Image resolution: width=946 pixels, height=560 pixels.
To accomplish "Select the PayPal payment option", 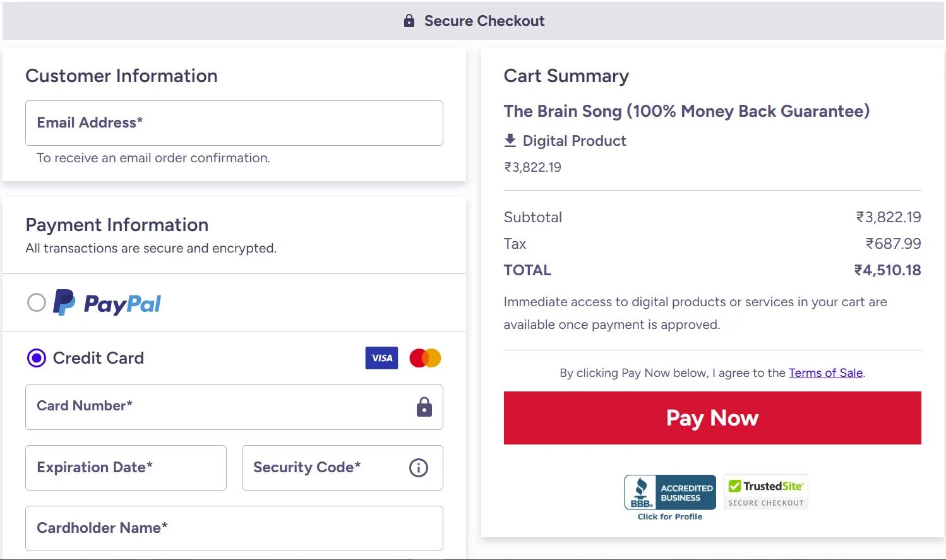I will 37,302.
